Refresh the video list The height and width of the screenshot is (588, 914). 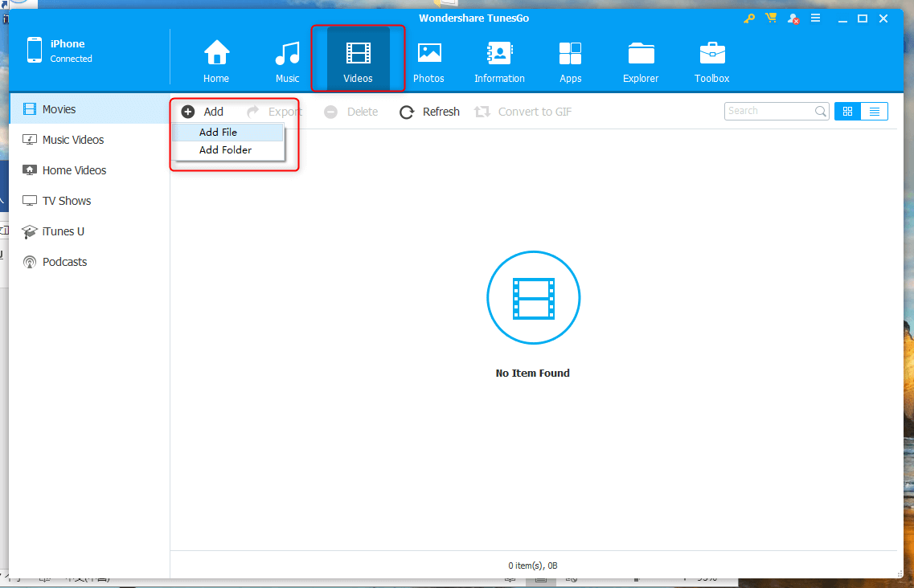point(430,112)
